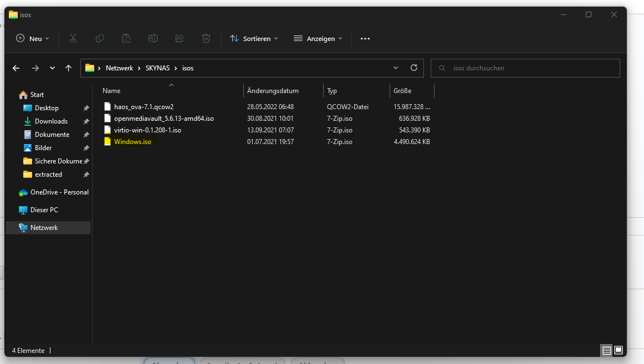Select Netzwerk in the navigation pane
Image resolution: width=644 pixels, height=364 pixels.
pyautogui.click(x=48, y=228)
